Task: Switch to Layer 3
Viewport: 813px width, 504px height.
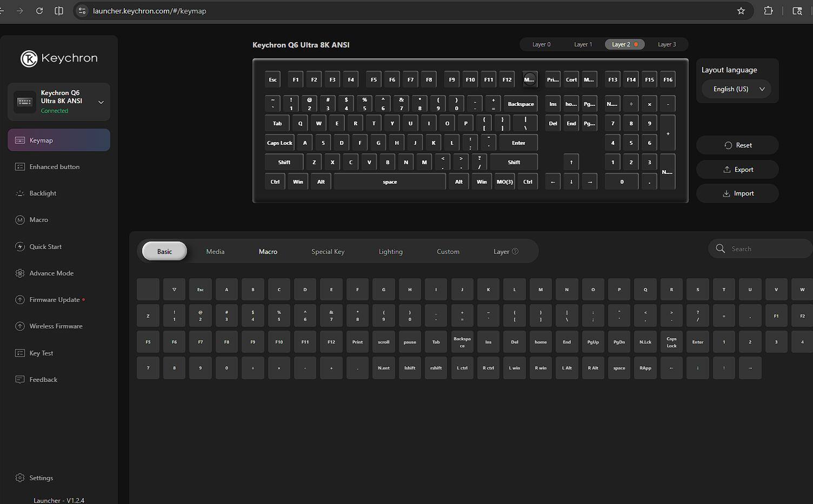Action: click(x=667, y=44)
